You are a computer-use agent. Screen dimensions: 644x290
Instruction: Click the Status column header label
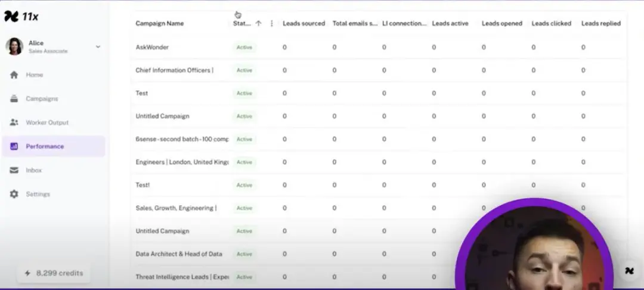(x=241, y=23)
